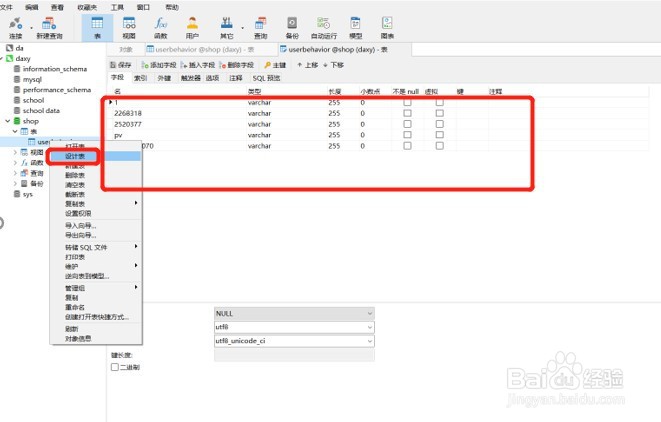This screenshot has width=661, height=422.
Task: Open 转储 SQL 文件 submenu
Action: [x=96, y=247]
